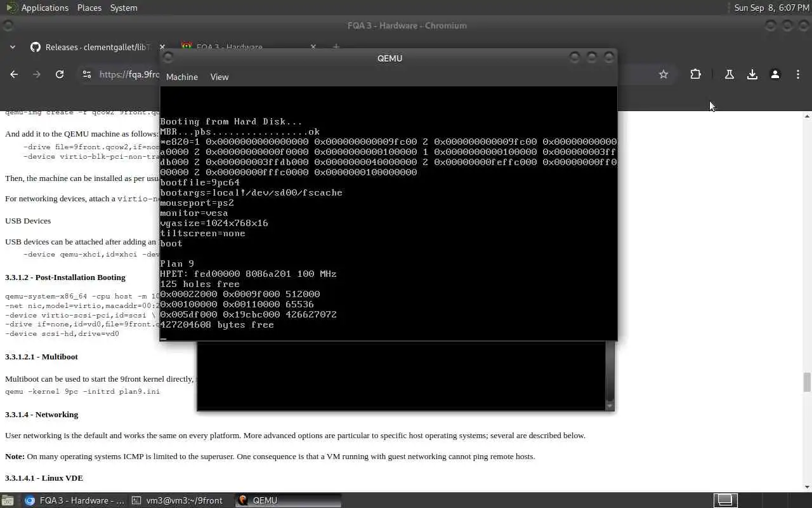Click 'bootfile=9pc64' line in QEMU console
The width and height of the screenshot is (812, 508).
(x=200, y=182)
